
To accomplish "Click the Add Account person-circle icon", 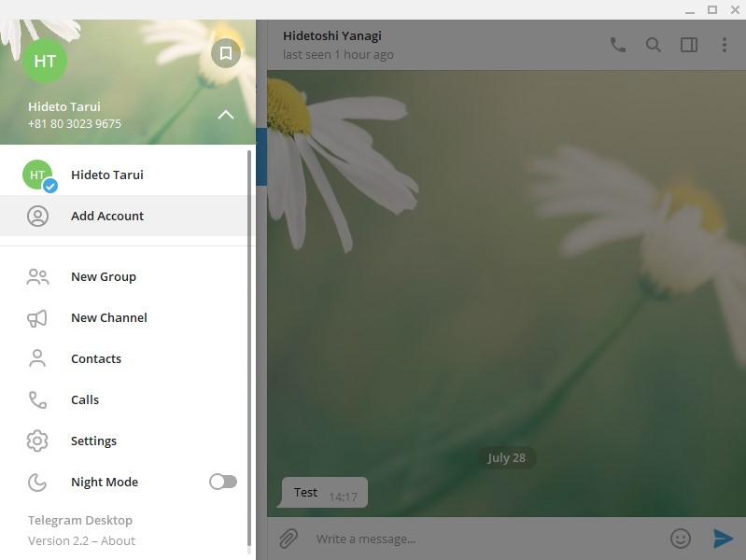I will [x=37, y=216].
